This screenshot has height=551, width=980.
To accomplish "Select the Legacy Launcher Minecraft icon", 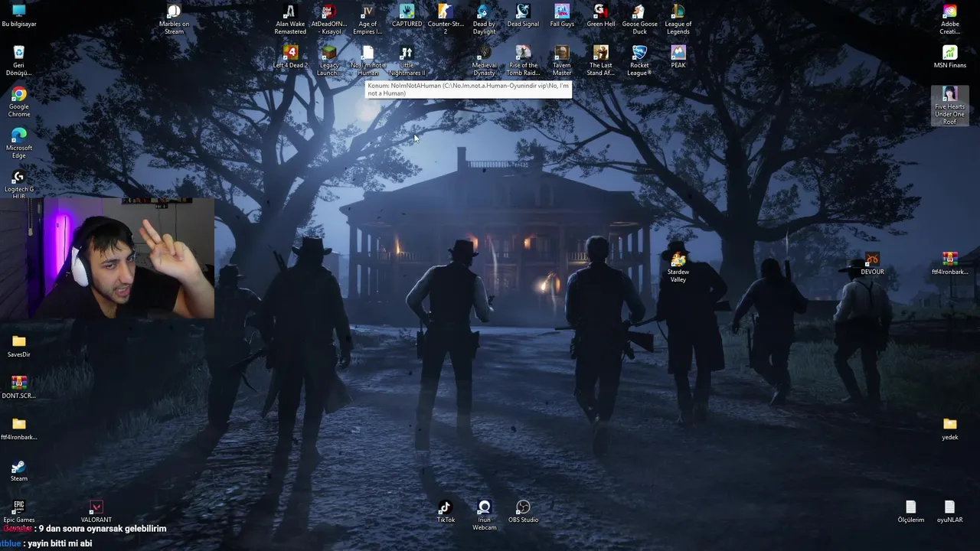I will coord(328,60).
